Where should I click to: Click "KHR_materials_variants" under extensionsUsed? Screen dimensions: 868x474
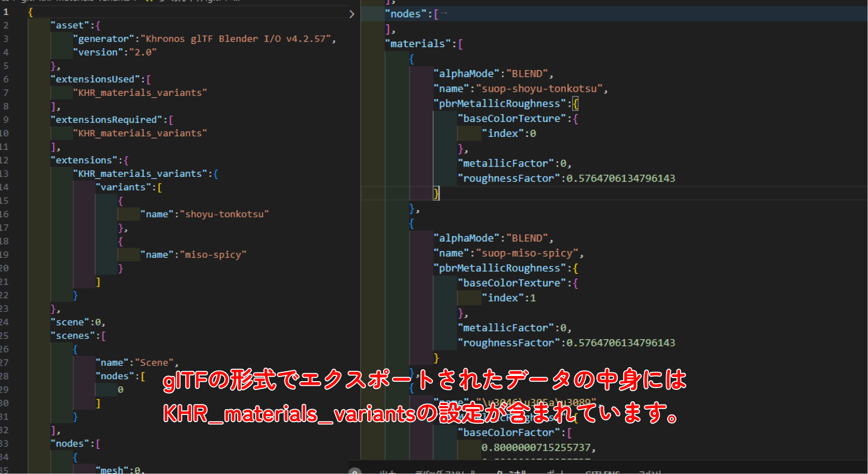click(x=140, y=93)
